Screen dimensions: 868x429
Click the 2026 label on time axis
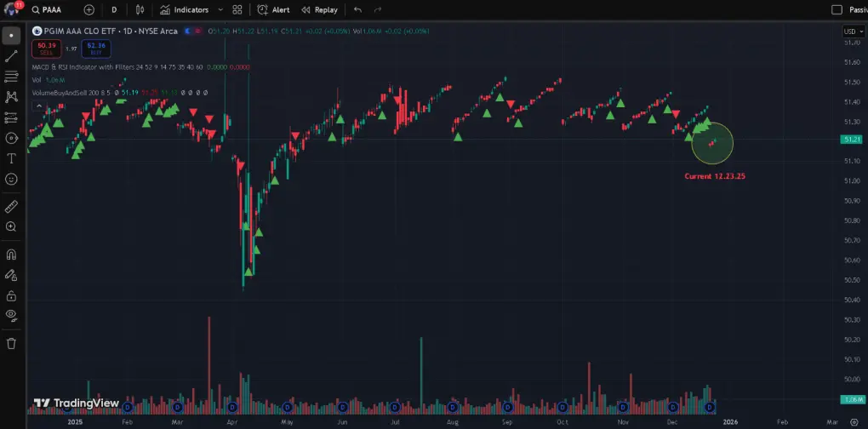(x=729, y=422)
